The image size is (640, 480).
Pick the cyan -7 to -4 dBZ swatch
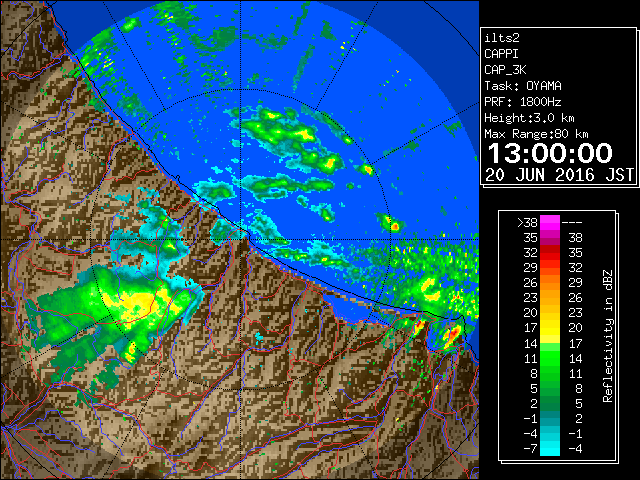point(550,449)
